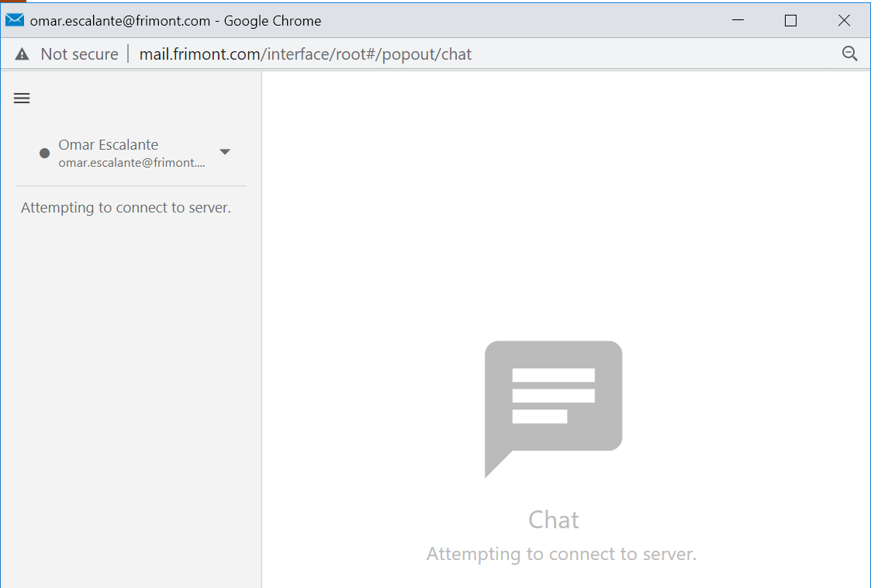The image size is (871, 588).
Task: Expand the user status dropdown arrow
Action: click(x=225, y=152)
